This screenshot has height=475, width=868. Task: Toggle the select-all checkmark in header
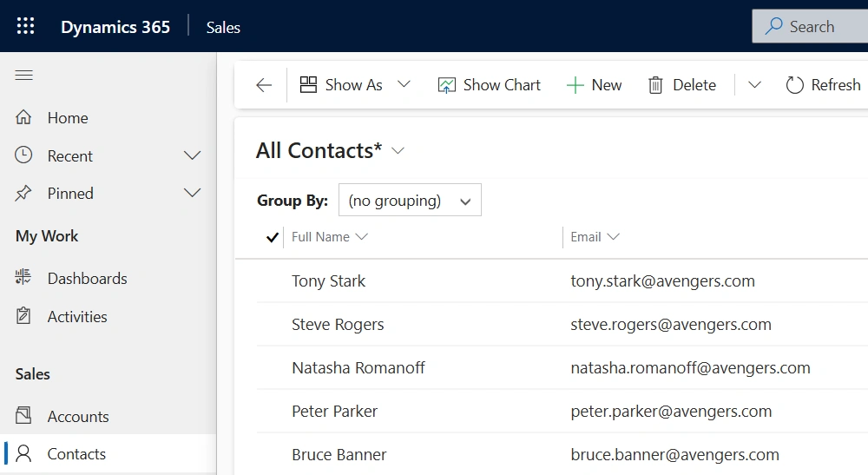[x=272, y=237]
